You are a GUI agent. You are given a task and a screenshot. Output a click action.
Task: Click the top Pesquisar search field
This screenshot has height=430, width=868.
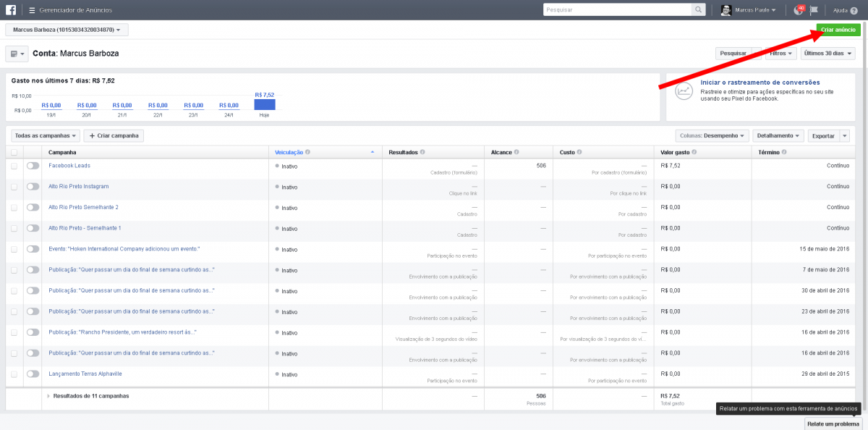coord(617,10)
